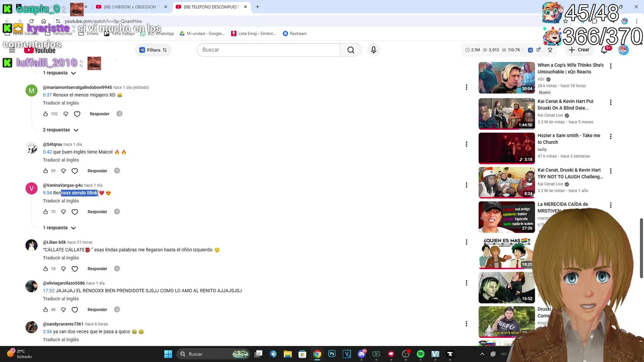Click the trophy icon in the extension bar

tap(550, 50)
